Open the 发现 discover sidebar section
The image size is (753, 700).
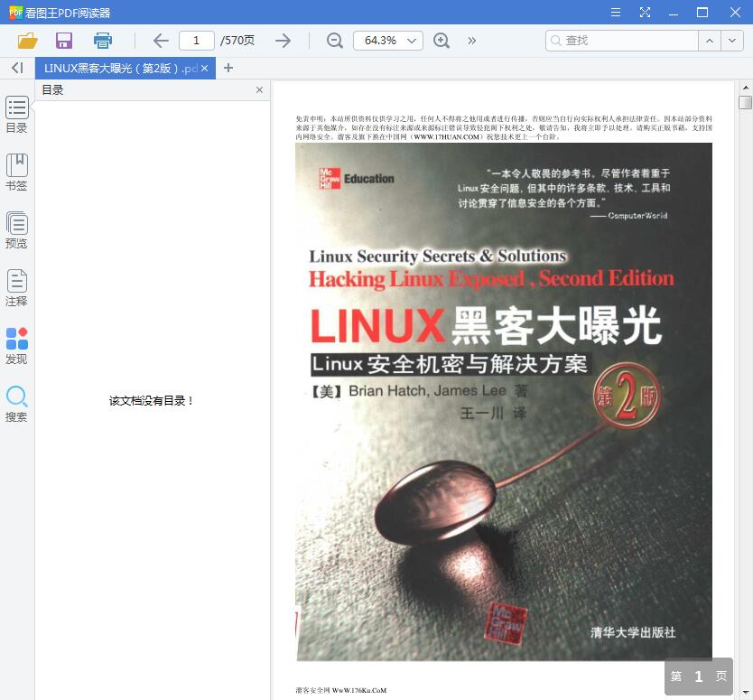[x=17, y=346]
